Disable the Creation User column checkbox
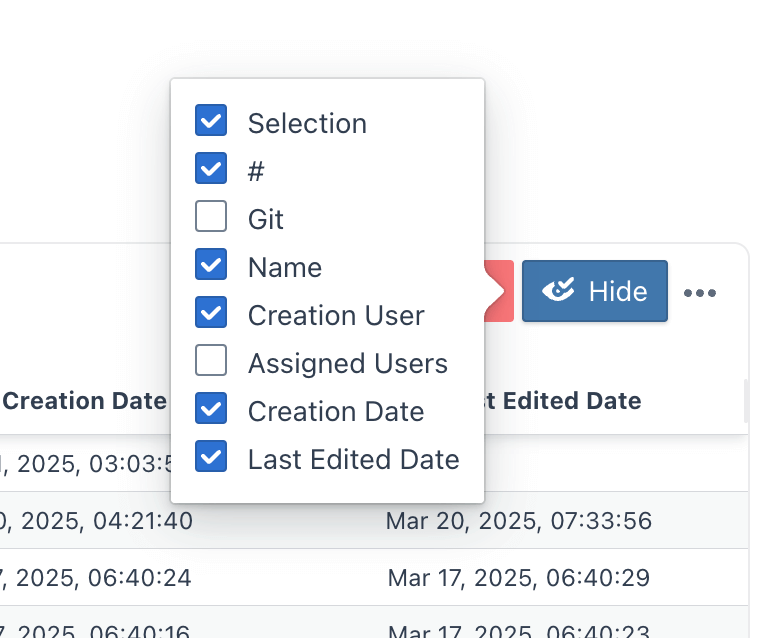770x638 pixels. pyautogui.click(x=211, y=313)
